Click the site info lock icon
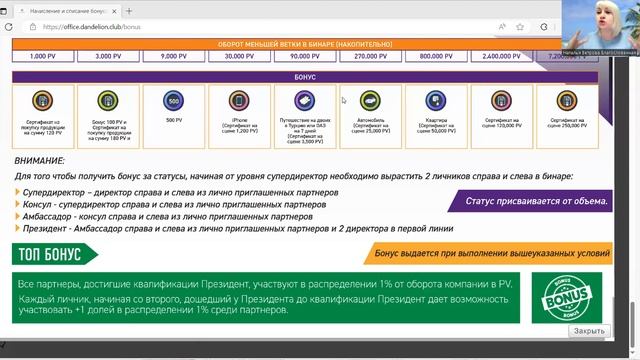640x360 pixels. (33, 27)
